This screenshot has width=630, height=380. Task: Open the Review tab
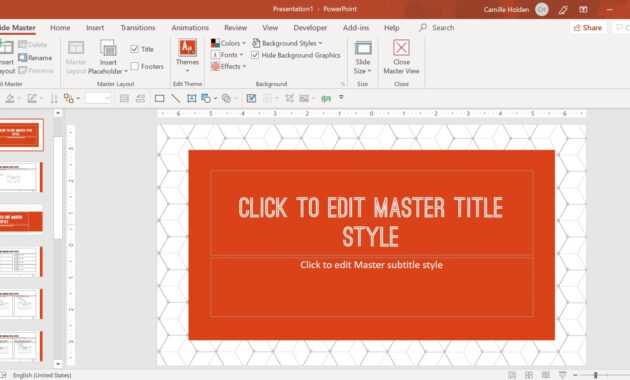(235, 28)
